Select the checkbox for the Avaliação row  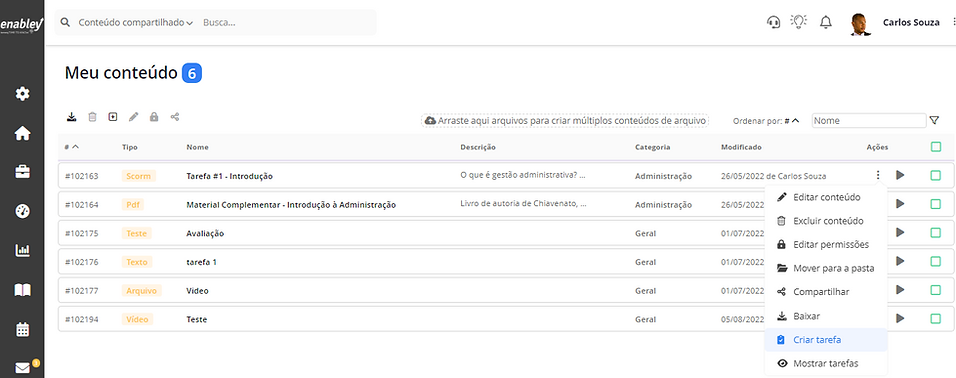(935, 232)
